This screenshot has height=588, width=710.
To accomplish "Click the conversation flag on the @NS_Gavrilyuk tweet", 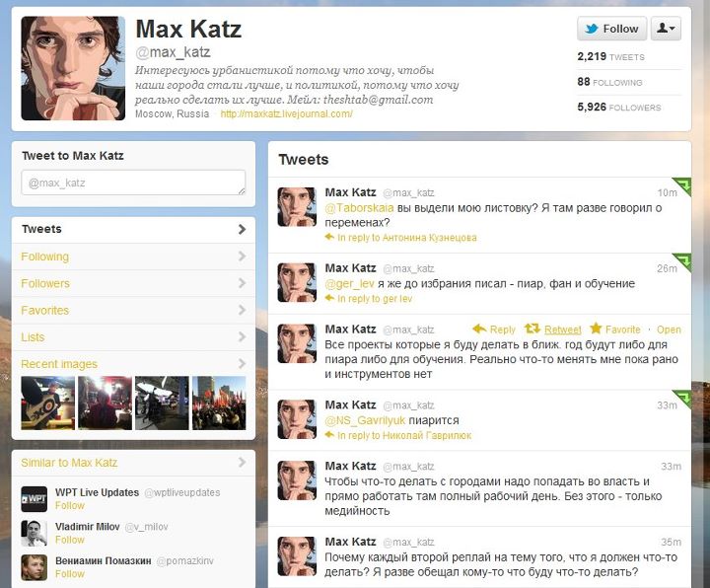I will [x=682, y=399].
